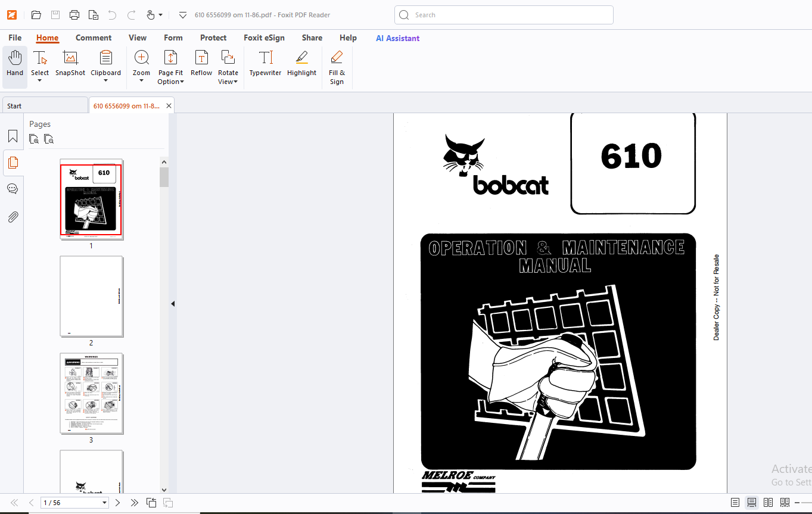Screen dimensions: 812x514
Task: Open the Foxit eSign tab
Action: (x=264, y=38)
